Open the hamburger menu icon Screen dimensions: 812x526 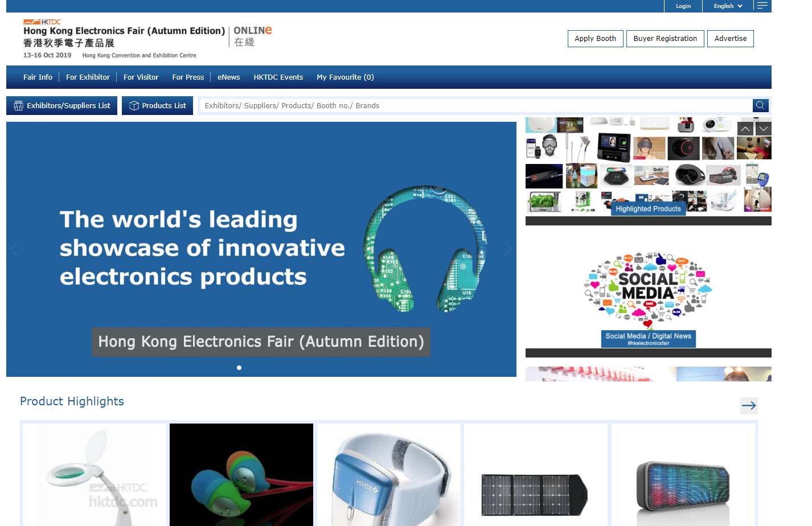(x=762, y=6)
